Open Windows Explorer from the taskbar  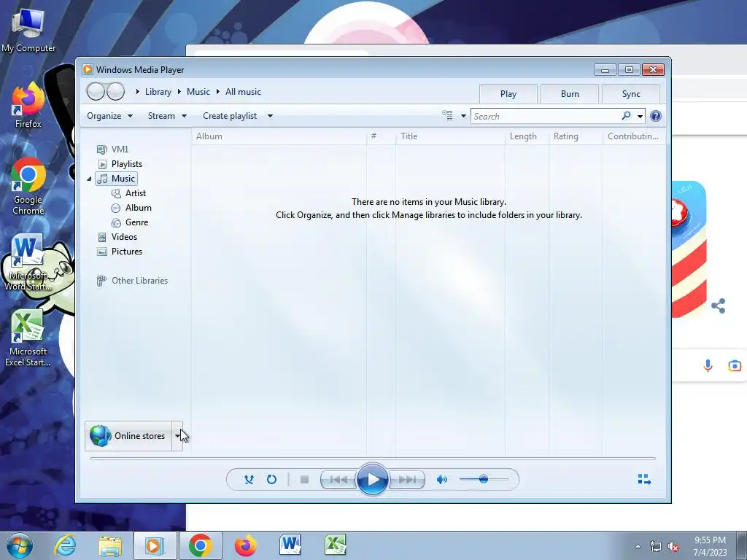click(x=110, y=545)
